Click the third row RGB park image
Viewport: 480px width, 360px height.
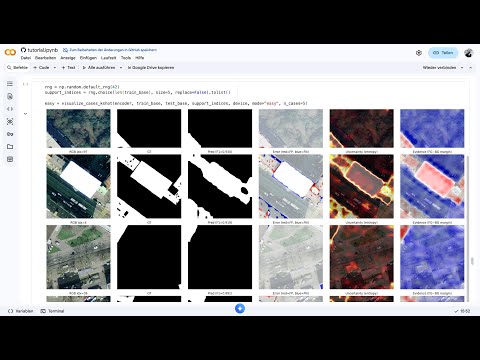pos(78,257)
